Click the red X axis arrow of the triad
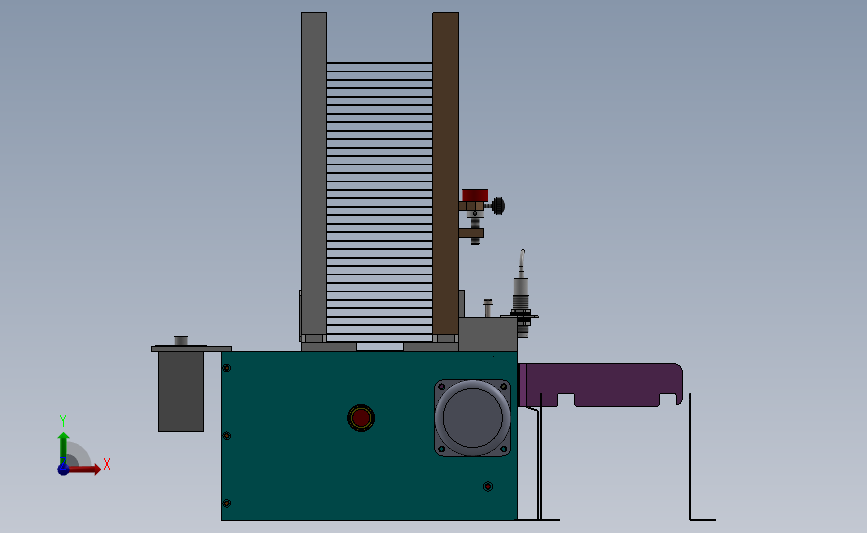This screenshot has height=533, width=867. 84,469
